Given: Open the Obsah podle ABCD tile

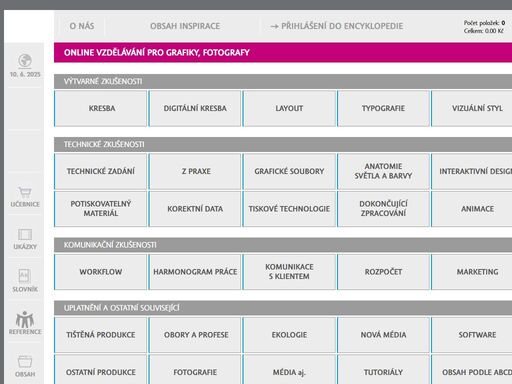Looking at the screenshot, I should [x=471, y=369].
